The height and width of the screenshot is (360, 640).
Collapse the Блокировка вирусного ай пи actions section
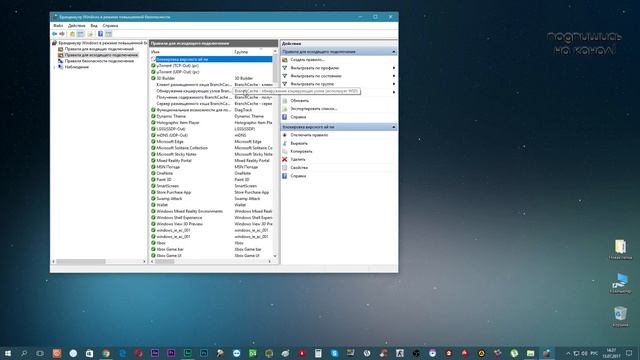coord(393,127)
